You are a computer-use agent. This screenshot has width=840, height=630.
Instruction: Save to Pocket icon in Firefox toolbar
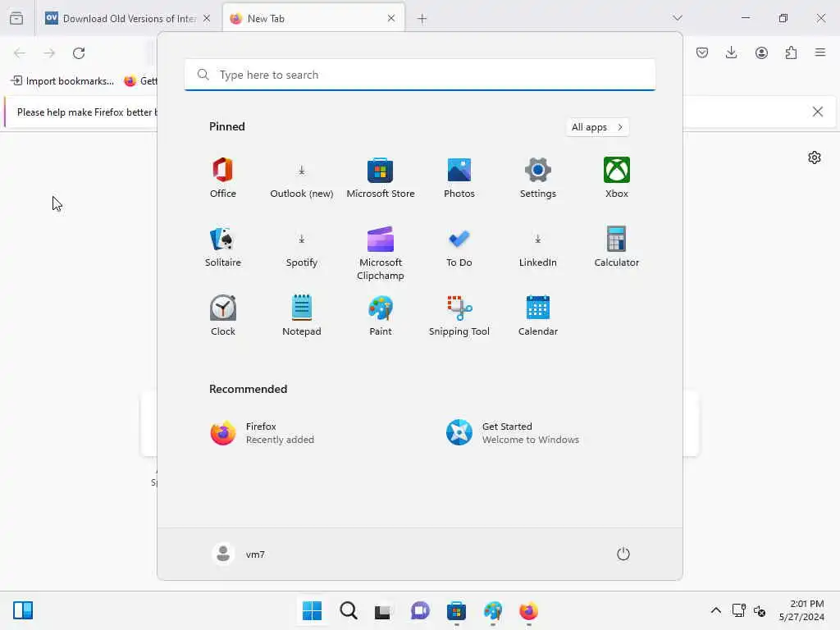[x=702, y=52]
